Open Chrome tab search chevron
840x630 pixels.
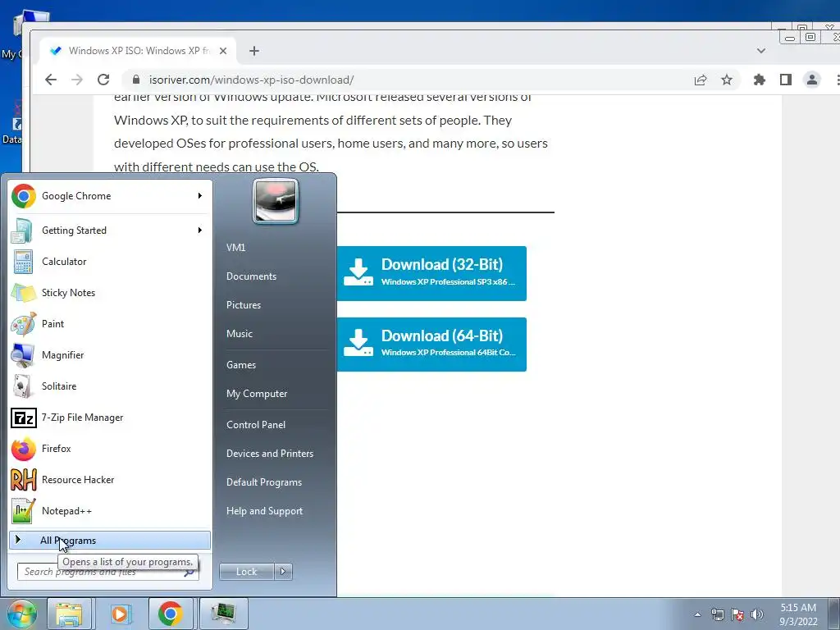coord(760,51)
